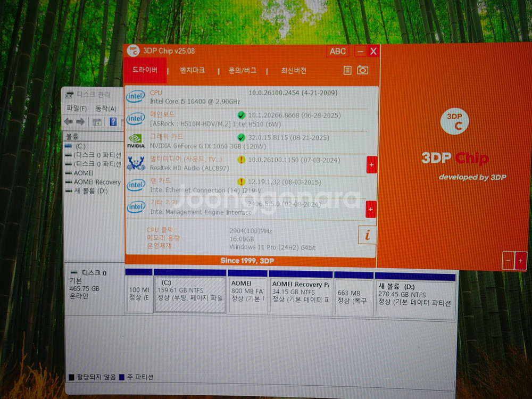Click the copy-to-clipboard list icon
The height and width of the screenshot is (399, 532).
click(x=347, y=70)
